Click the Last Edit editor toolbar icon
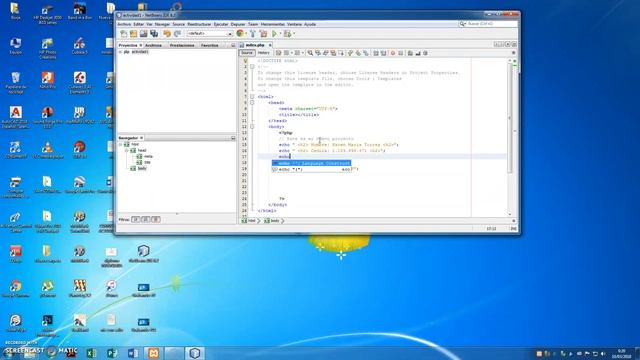 pyautogui.click(x=278, y=53)
